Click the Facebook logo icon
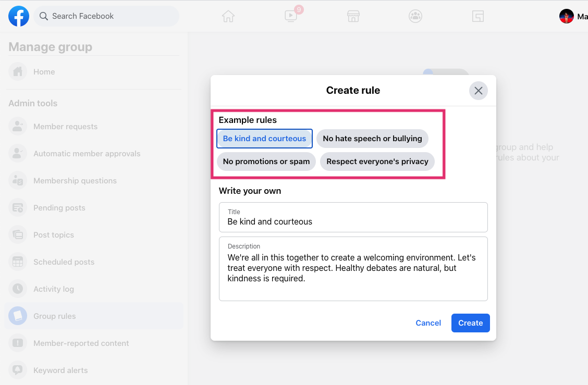 pyautogui.click(x=19, y=16)
